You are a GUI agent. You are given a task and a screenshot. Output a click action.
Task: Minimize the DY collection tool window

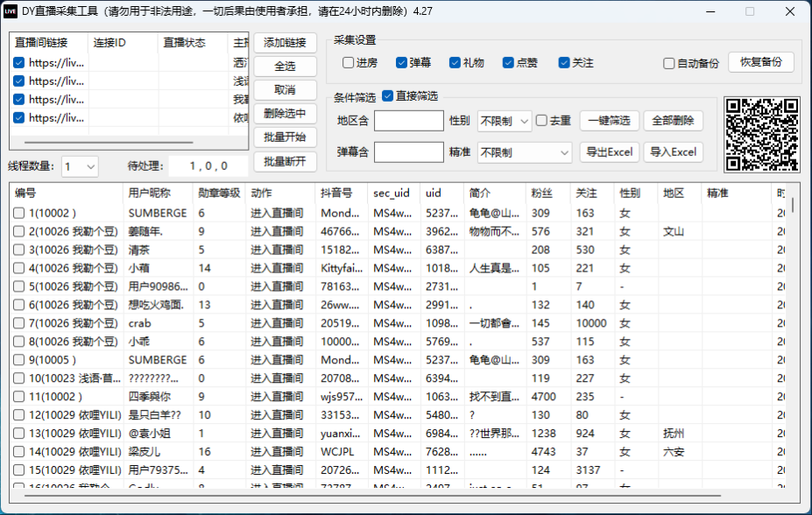(x=709, y=11)
